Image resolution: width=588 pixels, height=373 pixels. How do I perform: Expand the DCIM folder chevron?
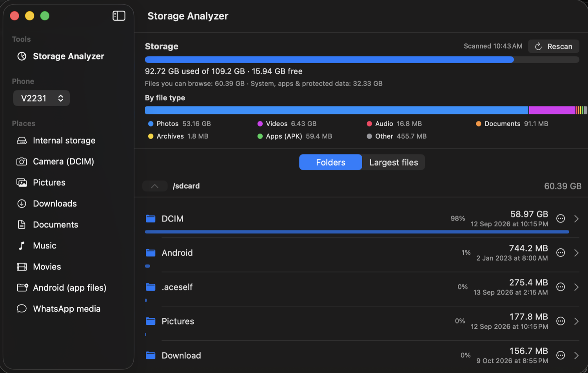pos(576,219)
